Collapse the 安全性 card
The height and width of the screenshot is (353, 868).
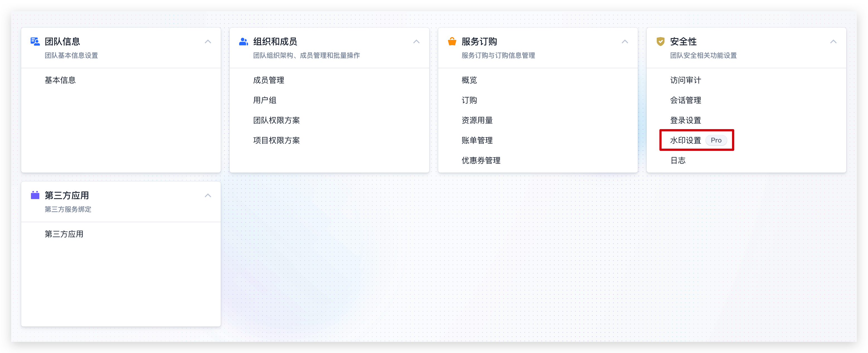pos(833,42)
